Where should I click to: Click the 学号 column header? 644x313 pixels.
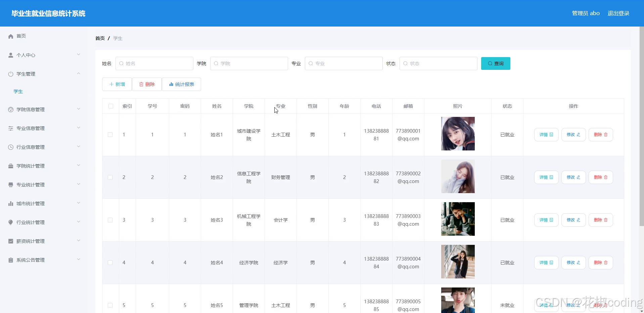click(152, 106)
